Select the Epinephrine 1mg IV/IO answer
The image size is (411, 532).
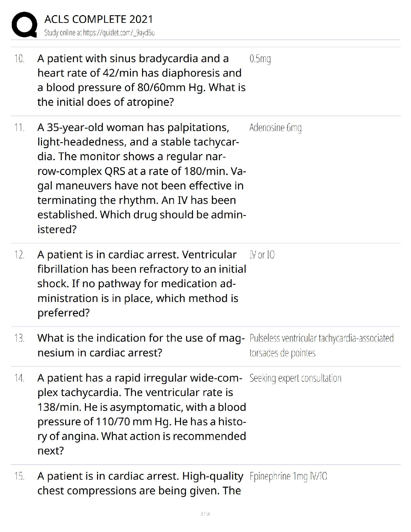coord(288,476)
